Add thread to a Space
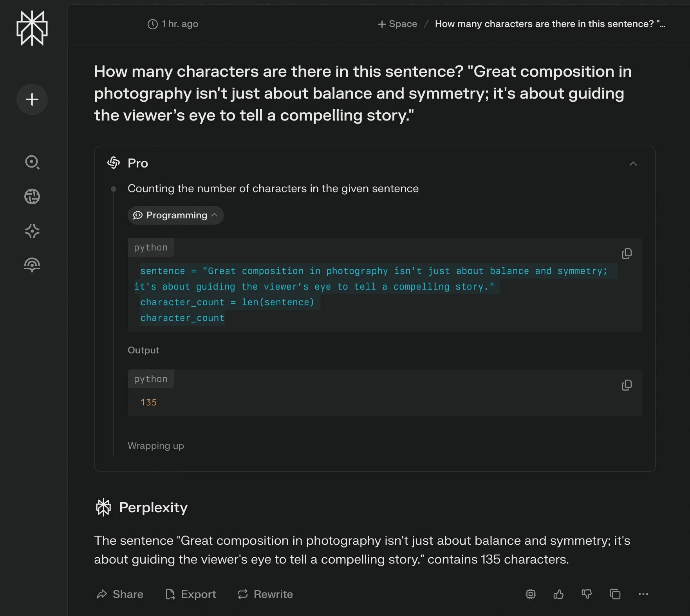Screen dimensions: 690x616 tap(397, 24)
